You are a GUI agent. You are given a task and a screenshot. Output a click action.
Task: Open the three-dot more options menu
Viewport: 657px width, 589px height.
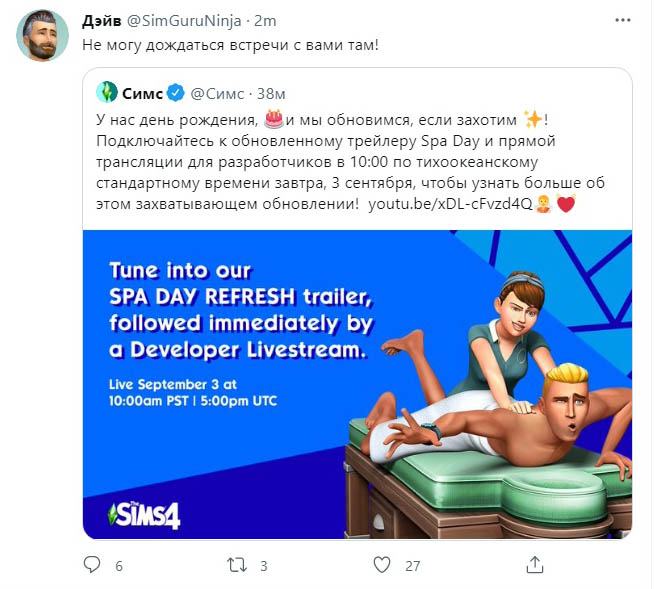(623, 20)
